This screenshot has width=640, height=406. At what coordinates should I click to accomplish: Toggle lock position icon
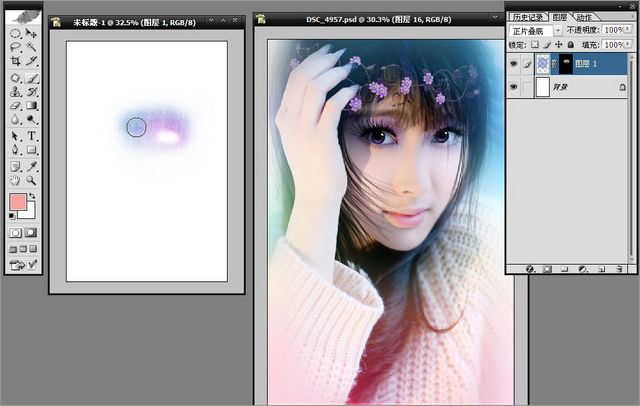(559, 44)
